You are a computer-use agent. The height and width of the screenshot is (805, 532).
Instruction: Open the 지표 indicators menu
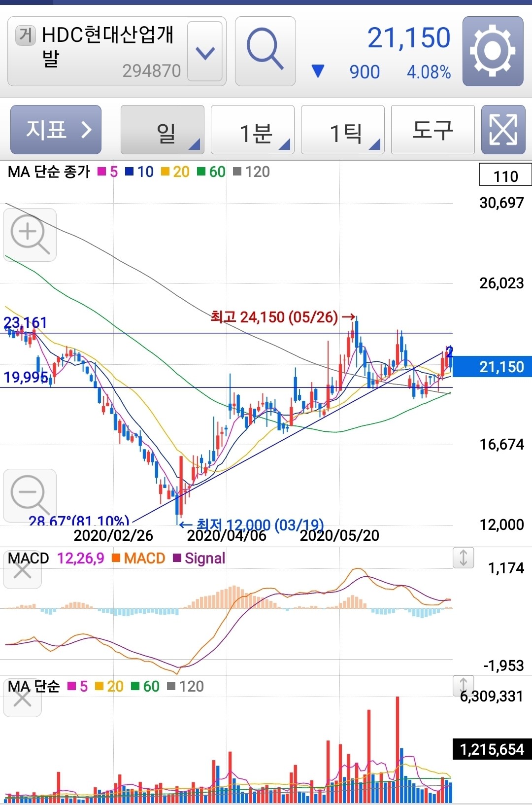click(56, 130)
